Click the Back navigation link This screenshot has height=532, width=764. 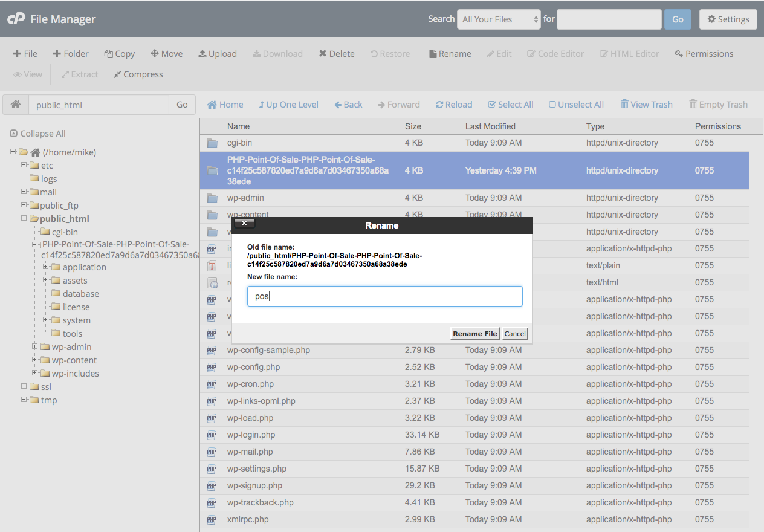[x=349, y=105]
